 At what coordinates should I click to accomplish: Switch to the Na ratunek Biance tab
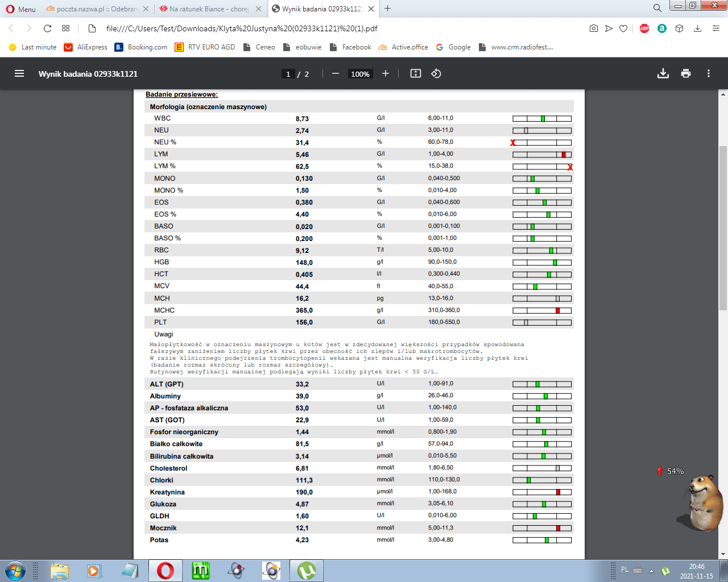pyautogui.click(x=209, y=9)
